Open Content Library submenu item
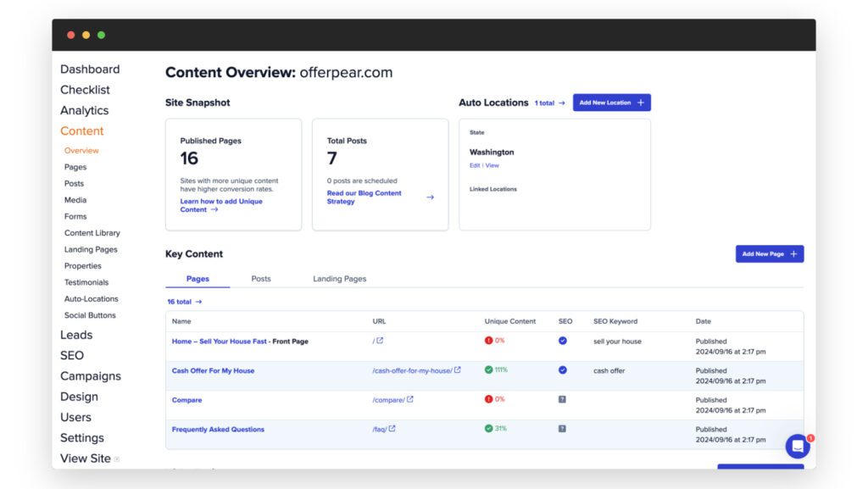Image resolution: width=868 pixels, height=489 pixels. (92, 233)
